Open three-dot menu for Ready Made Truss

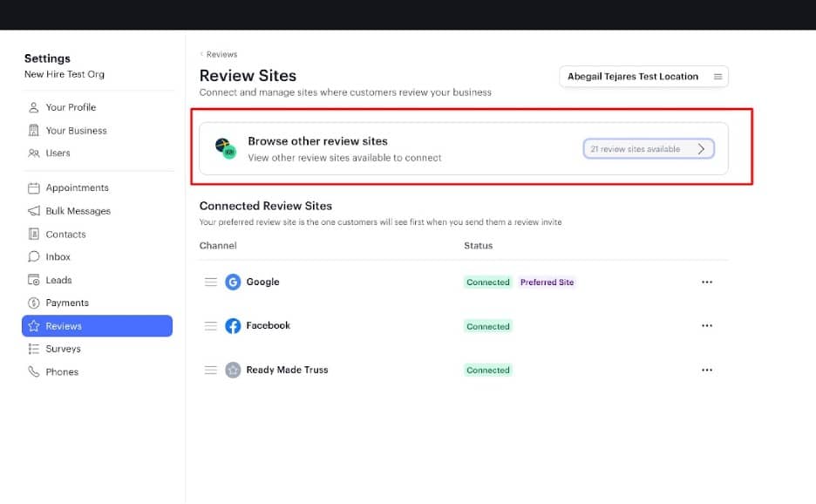706,370
